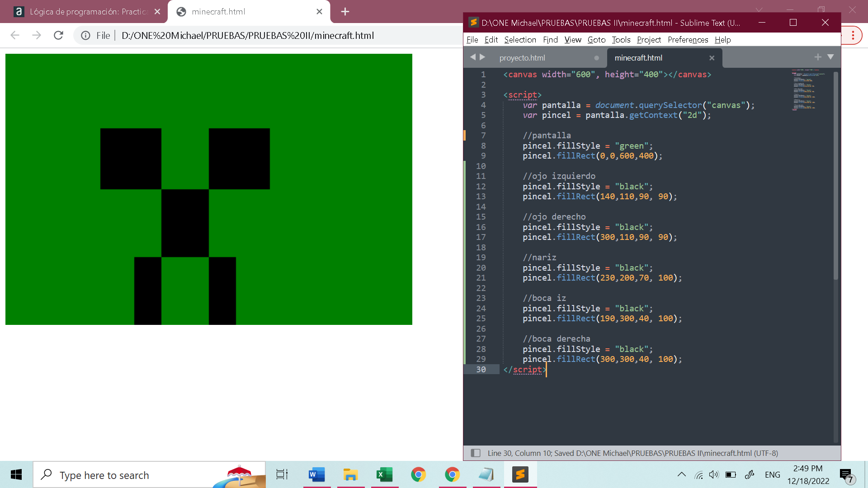Image resolution: width=868 pixels, height=488 pixels.
Task: Open Microsoft Word from taskbar
Action: 316,474
